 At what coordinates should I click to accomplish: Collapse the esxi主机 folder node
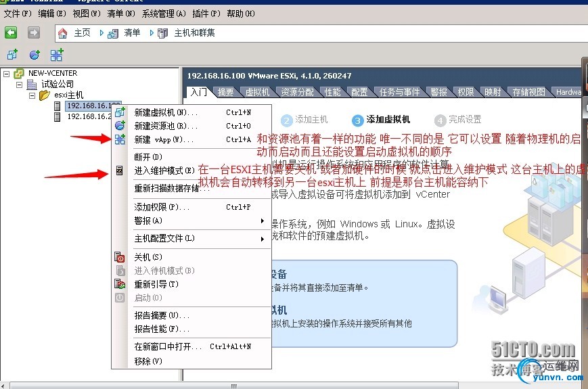[x=32, y=95]
